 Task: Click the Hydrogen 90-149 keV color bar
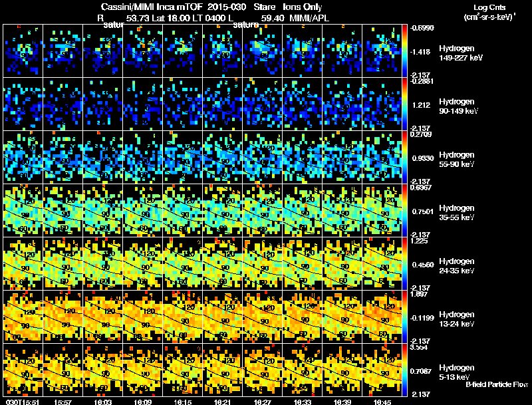(x=405, y=104)
